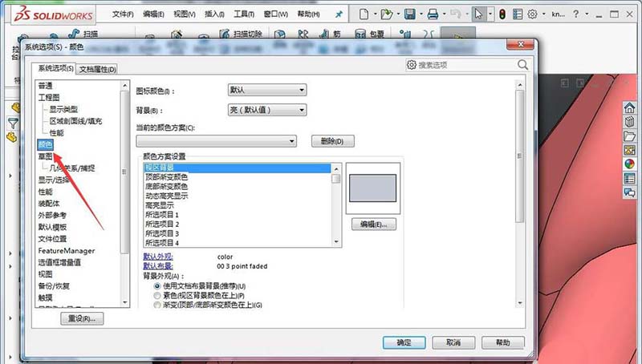Open dropdown arrow next to Options gear
Viewport: 642px width, 364px height.
[544, 14]
